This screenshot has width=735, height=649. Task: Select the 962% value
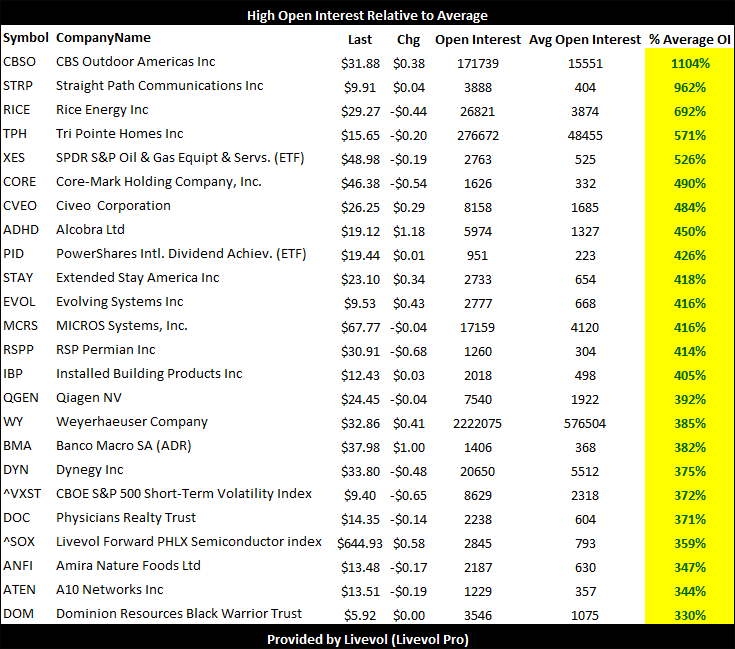pos(690,88)
